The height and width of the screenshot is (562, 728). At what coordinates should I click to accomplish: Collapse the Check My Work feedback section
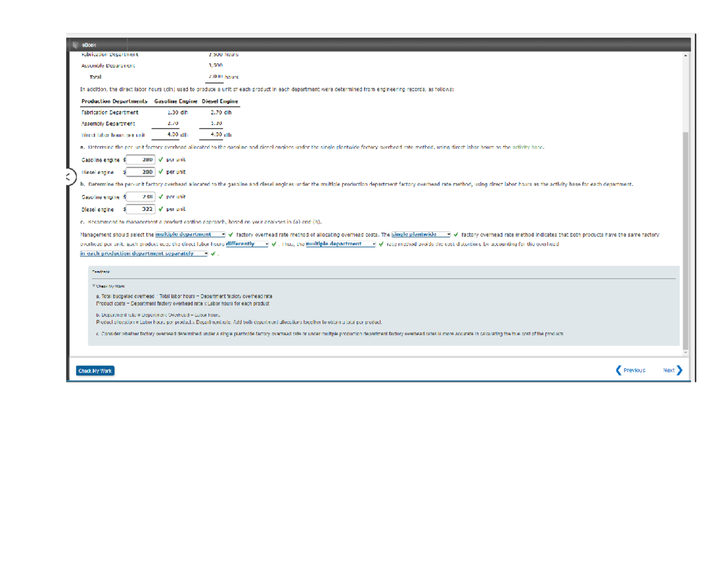pyautogui.click(x=92, y=286)
